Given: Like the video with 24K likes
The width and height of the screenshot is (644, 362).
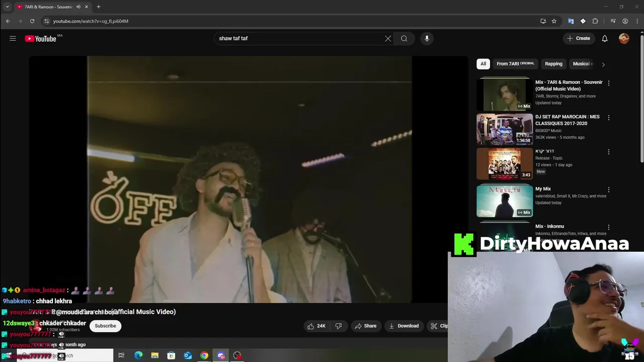Looking at the screenshot, I should [316, 326].
